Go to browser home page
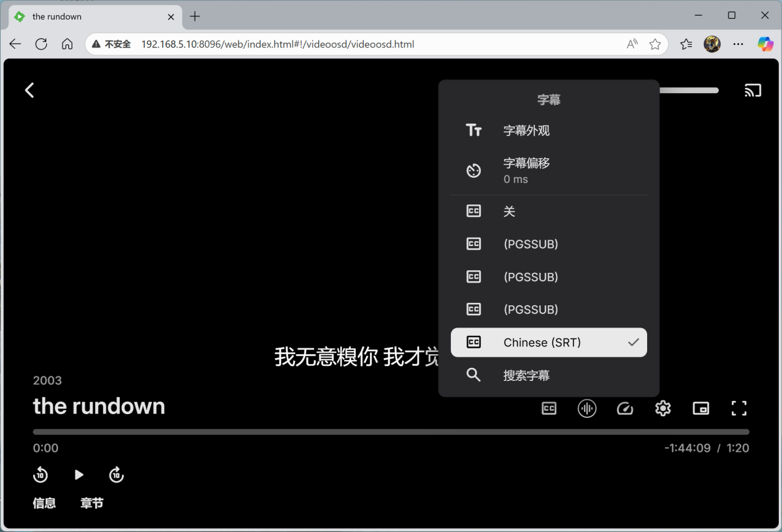Viewport: 782px width, 532px height. pos(67,44)
